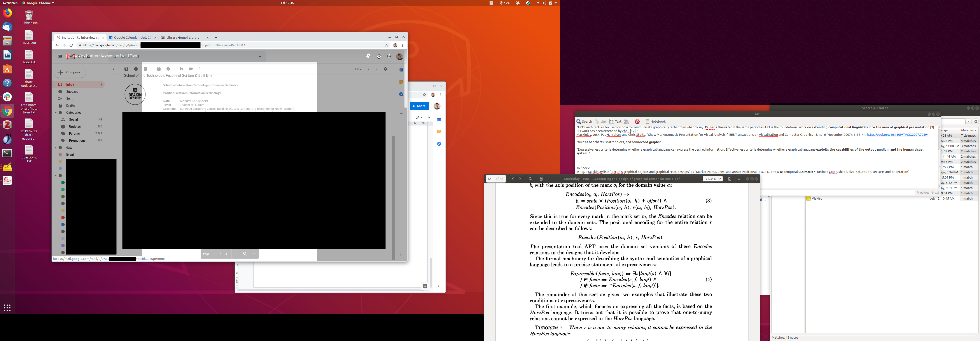The width and height of the screenshot is (980, 341).
Task: Open the Google apps grid icon
Action: click(389, 56)
